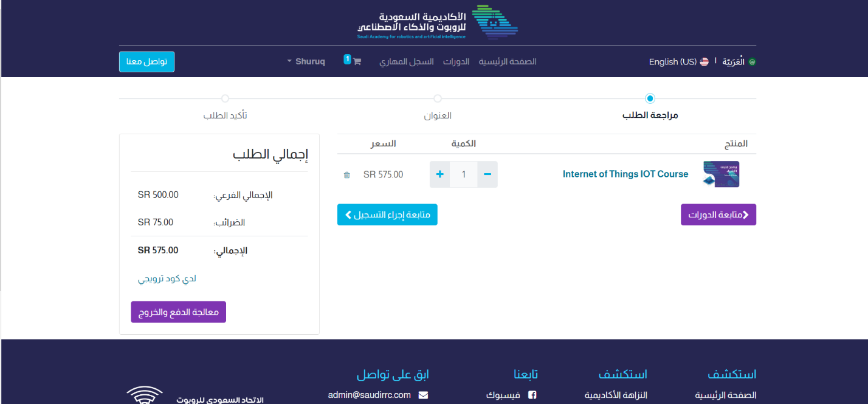Select the مراجعة الطلب step circle
The image size is (868, 404).
650,98
